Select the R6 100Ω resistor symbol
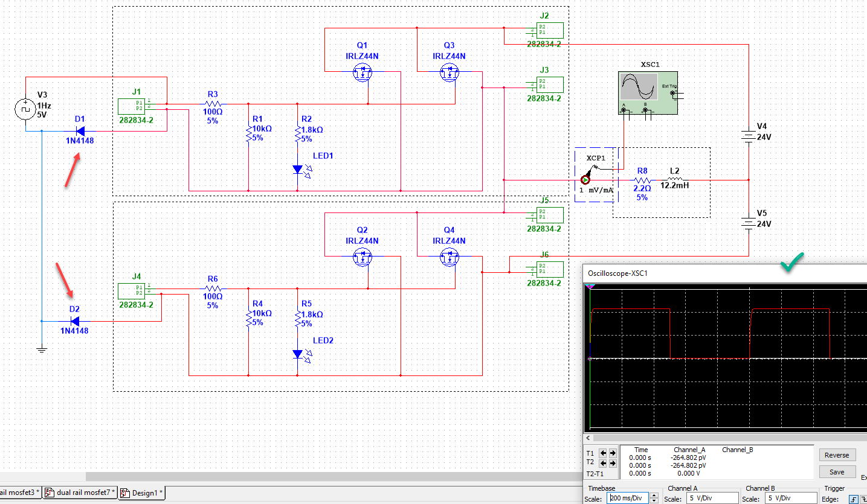The width and height of the screenshot is (867, 504). pyautogui.click(x=213, y=289)
